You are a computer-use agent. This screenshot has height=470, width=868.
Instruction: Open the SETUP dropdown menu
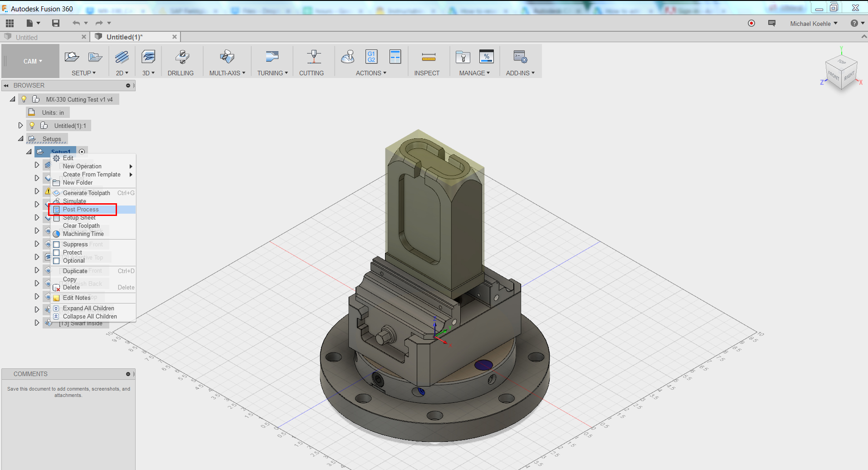[x=84, y=73]
